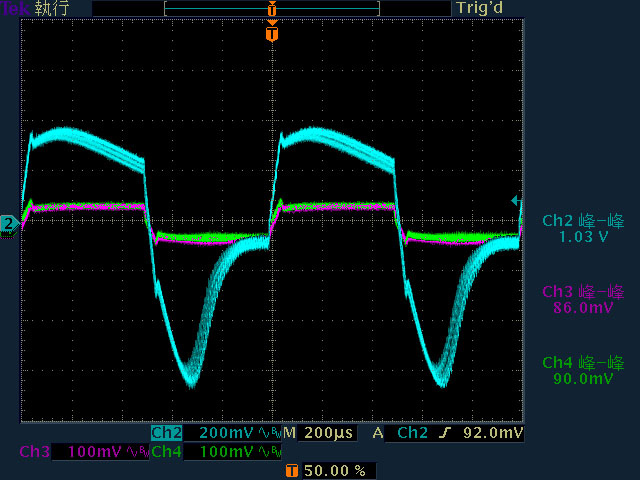Click the 執行 run status text

click(52, 9)
